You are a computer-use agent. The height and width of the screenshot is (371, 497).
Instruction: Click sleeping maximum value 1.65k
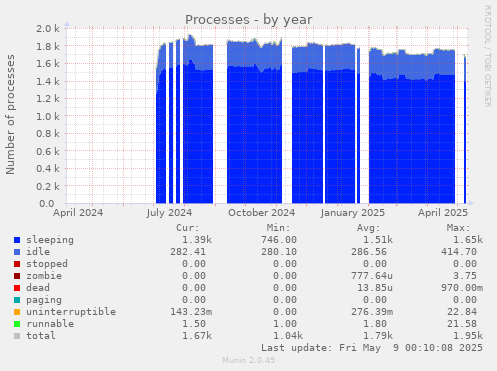click(468, 240)
